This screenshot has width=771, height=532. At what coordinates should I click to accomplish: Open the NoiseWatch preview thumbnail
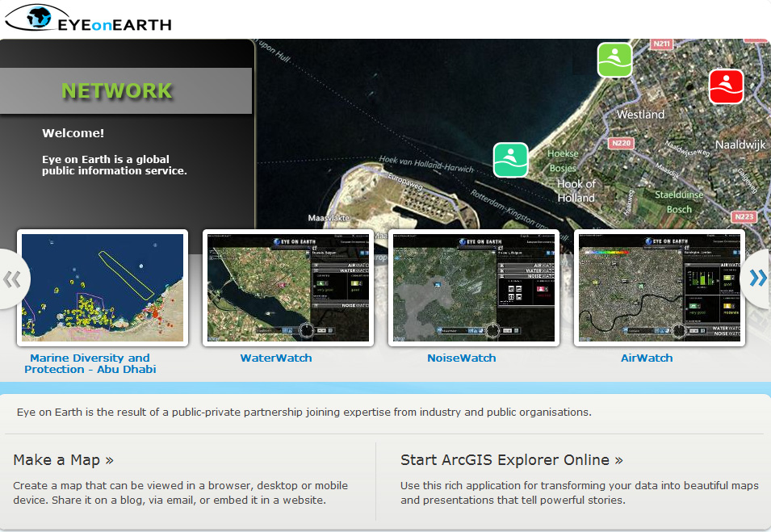474,288
